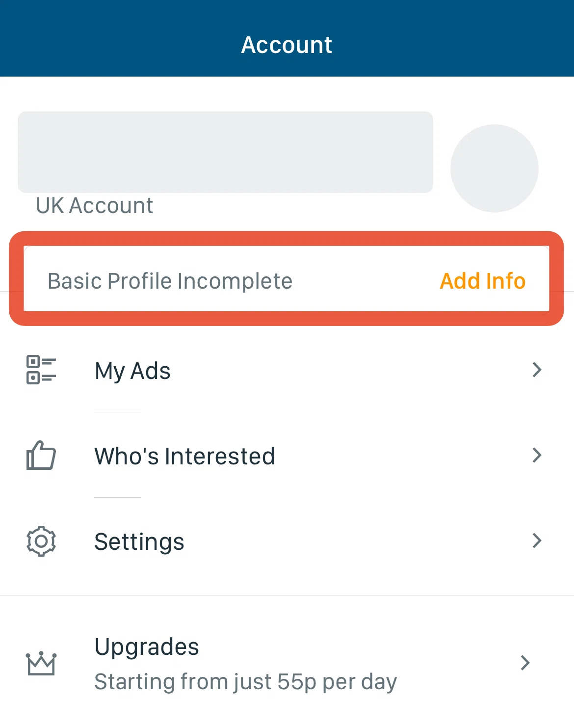Click the chevron beside Settings
This screenshot has height=728, width=574.
tap(537, 540)
